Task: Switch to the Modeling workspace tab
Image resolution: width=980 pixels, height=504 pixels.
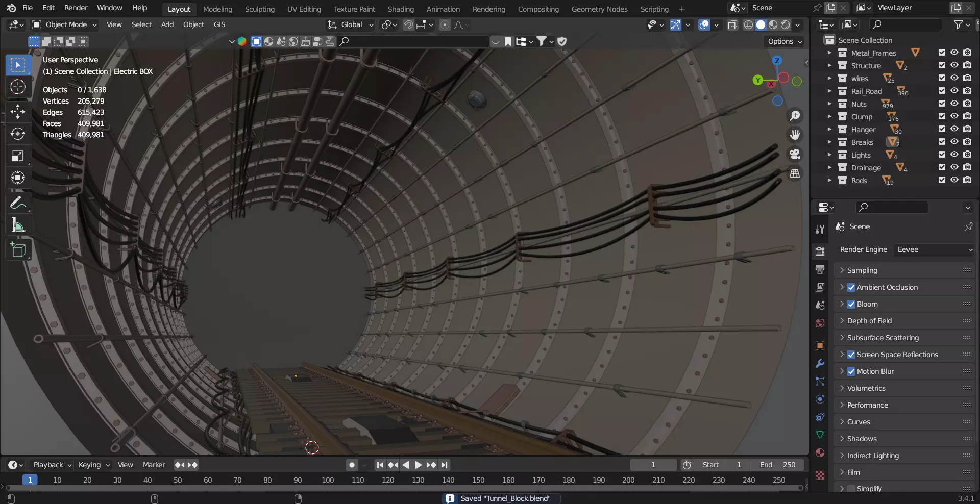Action: (217, 9)
